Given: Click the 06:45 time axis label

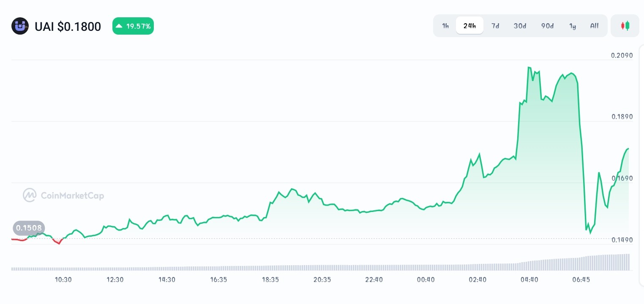Looking at the screenshot, I should point(581,280).
